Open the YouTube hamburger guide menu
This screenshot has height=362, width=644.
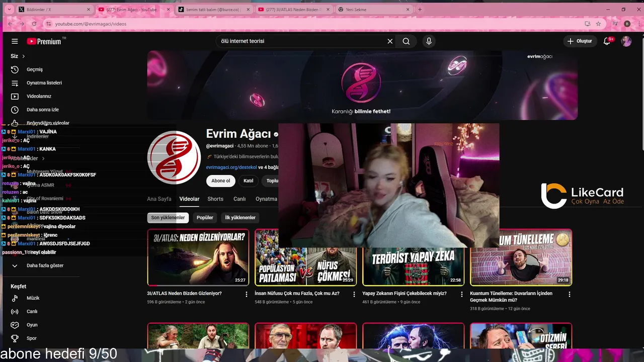pyautogui.click(x=15, y=41)
